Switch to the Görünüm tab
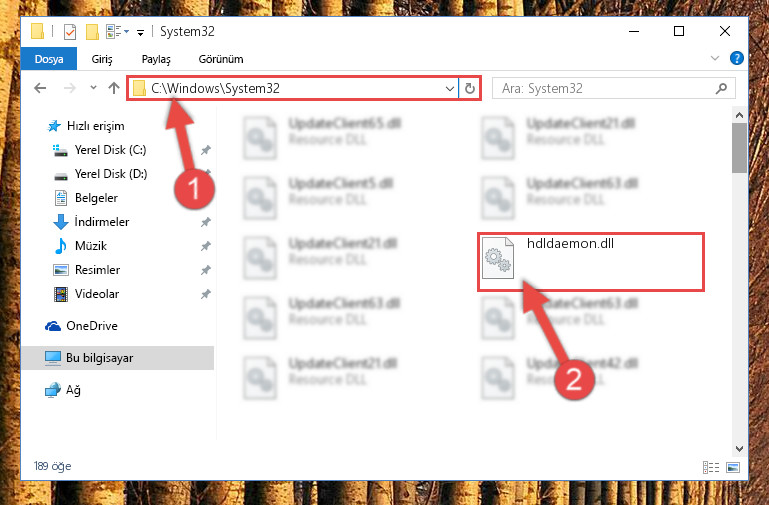769x505 pixels. 221,59
